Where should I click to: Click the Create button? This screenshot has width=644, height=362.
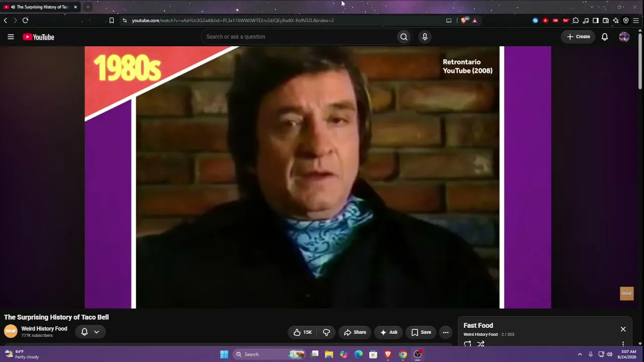(x=578, y=37)
